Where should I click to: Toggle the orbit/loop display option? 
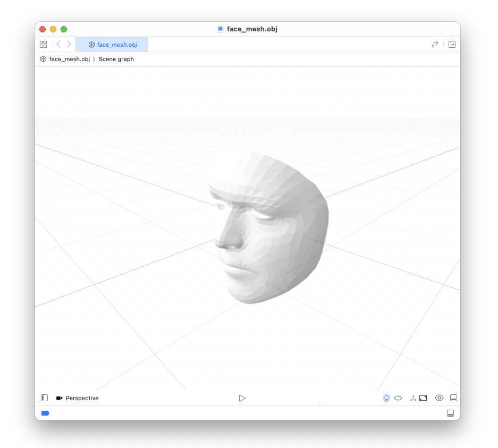pyautogui.click(x=398, y=398)
